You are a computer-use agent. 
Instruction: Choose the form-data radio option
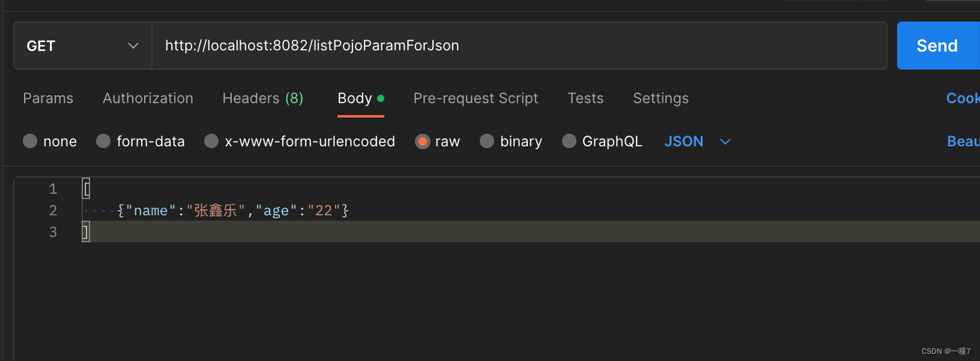point(103,142)
